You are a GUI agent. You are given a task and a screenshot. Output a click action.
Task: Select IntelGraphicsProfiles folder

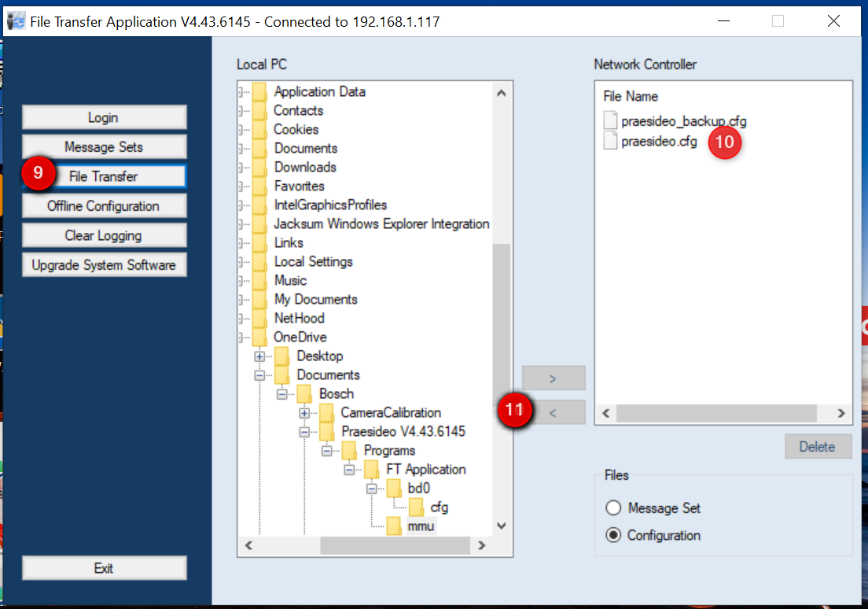coord(330,205)
